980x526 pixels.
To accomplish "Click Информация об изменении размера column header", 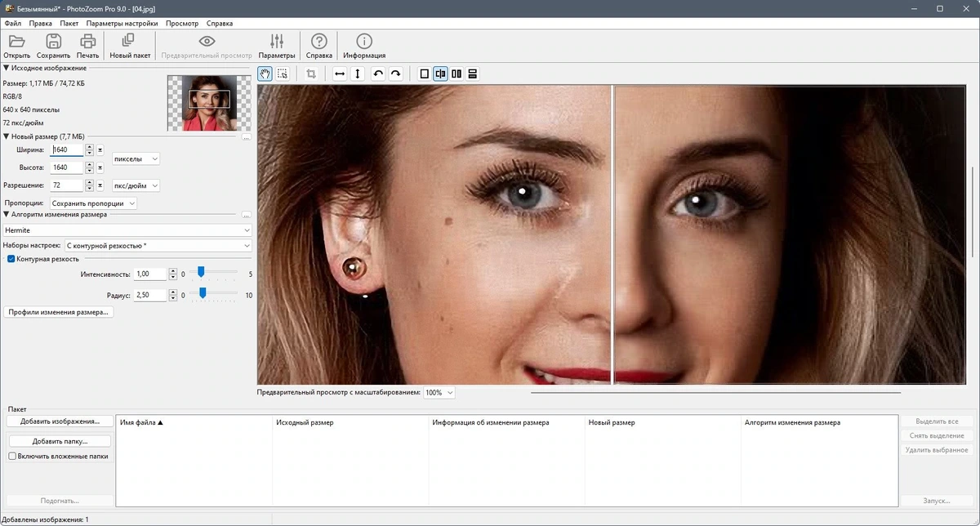I will pyautogui.click(x=506, y=423).
